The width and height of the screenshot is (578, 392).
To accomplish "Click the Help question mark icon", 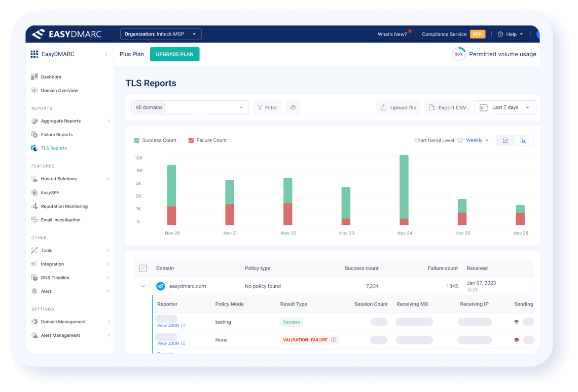I will 500,34.
